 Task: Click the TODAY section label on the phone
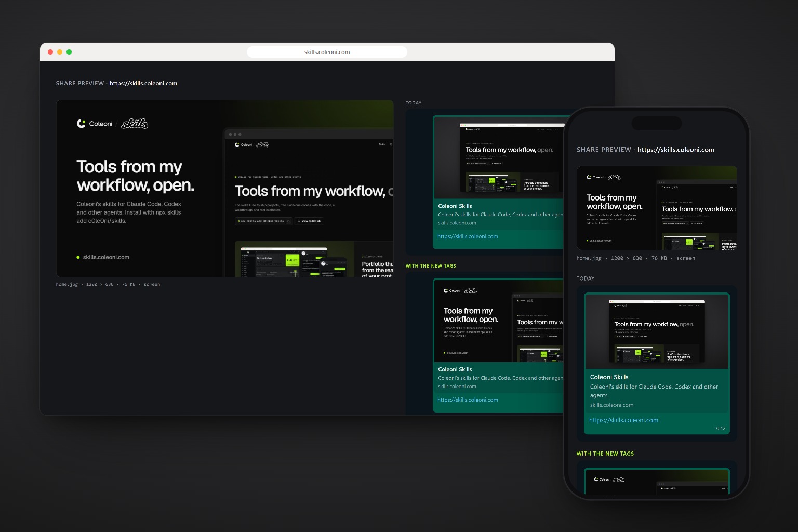tap(586, 278)
